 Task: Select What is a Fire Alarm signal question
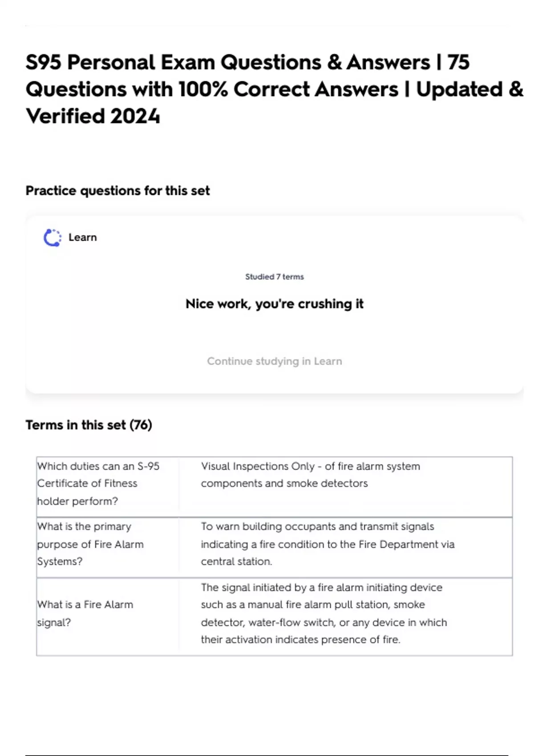108,614
